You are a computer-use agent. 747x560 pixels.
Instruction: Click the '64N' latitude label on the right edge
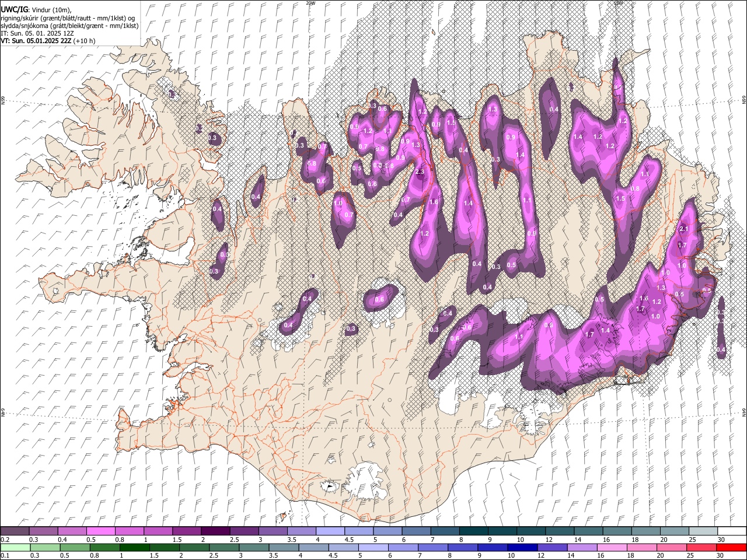point(744,412)
